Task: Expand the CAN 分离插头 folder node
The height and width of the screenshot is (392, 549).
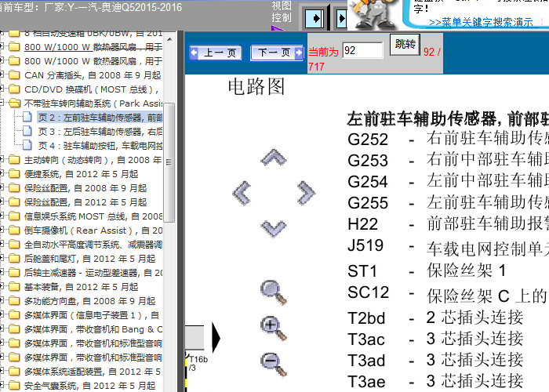Action: [2, 74]
